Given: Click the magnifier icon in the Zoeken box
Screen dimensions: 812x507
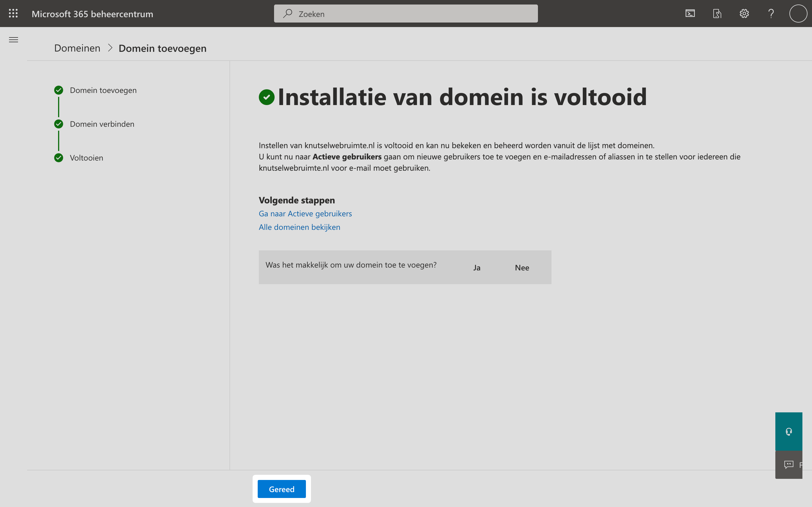Looking at the screenshot, I should coord(288,14).
